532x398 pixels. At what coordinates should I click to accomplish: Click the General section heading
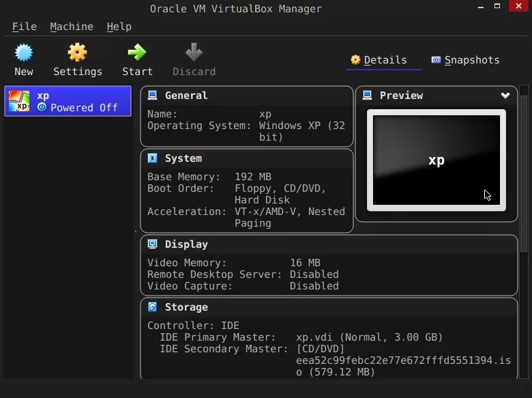pos(186,96)
